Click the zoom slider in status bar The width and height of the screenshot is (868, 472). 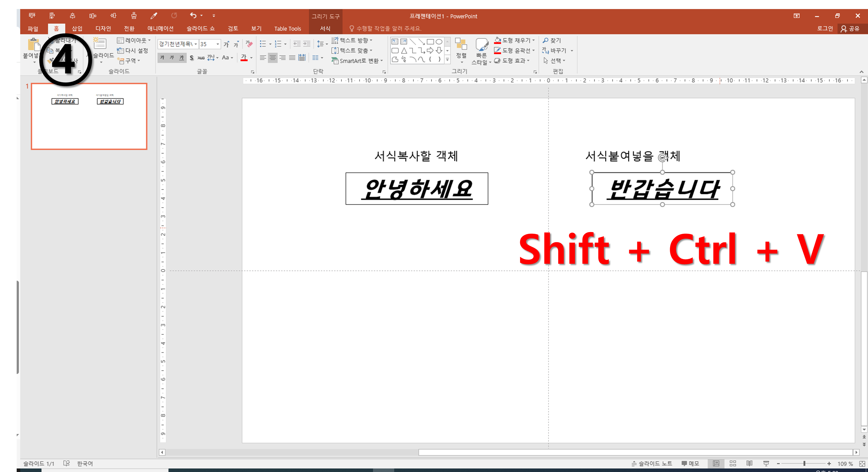click(x=804, y=464)
